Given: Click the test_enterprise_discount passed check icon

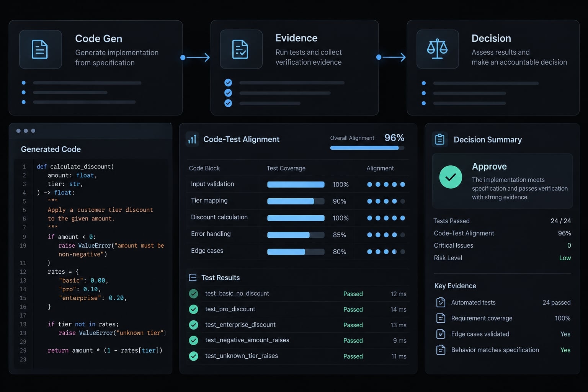Looking at the screenshot, I should click(x=194, y=325).
